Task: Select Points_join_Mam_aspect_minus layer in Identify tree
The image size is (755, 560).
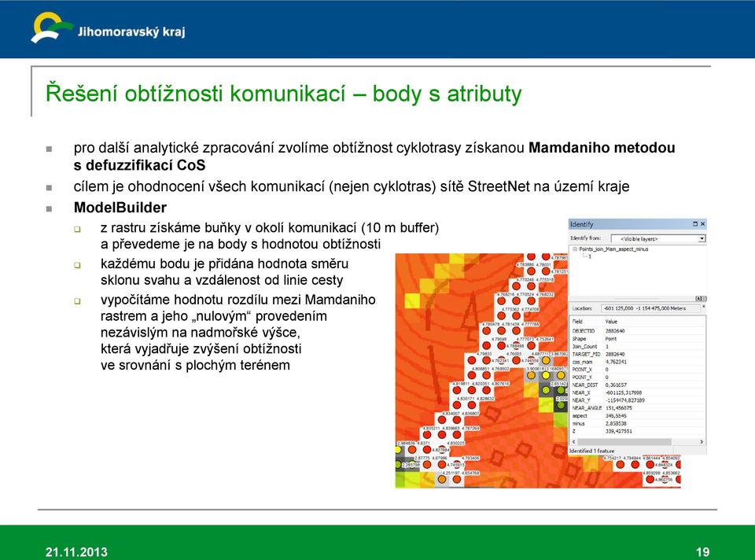Action: pos(613,249)
